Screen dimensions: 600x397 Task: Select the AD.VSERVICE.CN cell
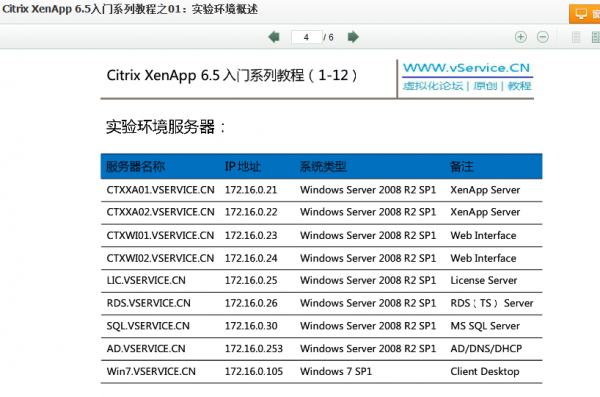point(146,349)
